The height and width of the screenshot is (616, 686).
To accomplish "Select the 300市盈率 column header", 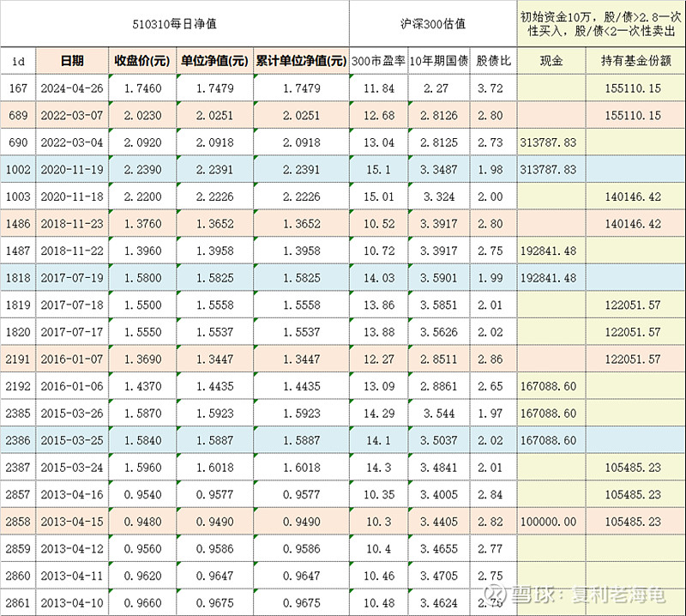I will 377,61.
